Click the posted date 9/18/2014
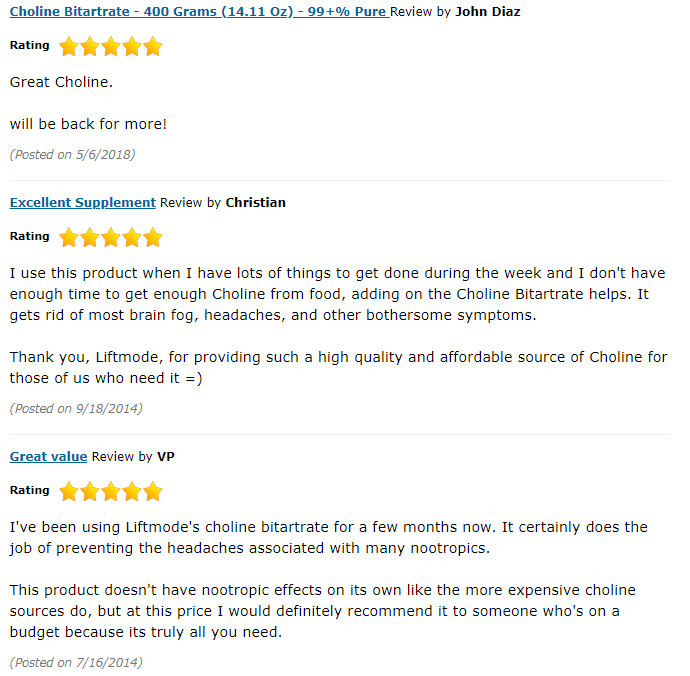690x676 pixels. [x=76, y=408]
